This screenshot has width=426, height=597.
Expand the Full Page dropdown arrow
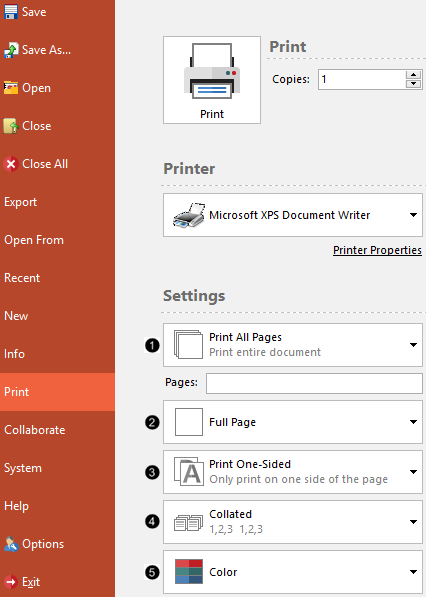[413, 422]
